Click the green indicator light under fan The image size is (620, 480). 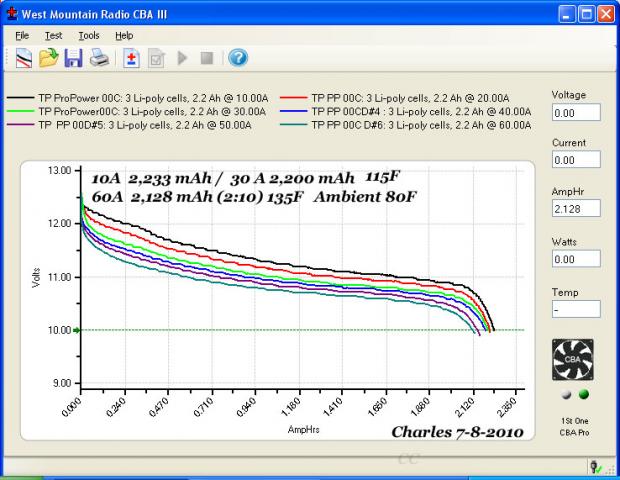[x=583, y=394]
